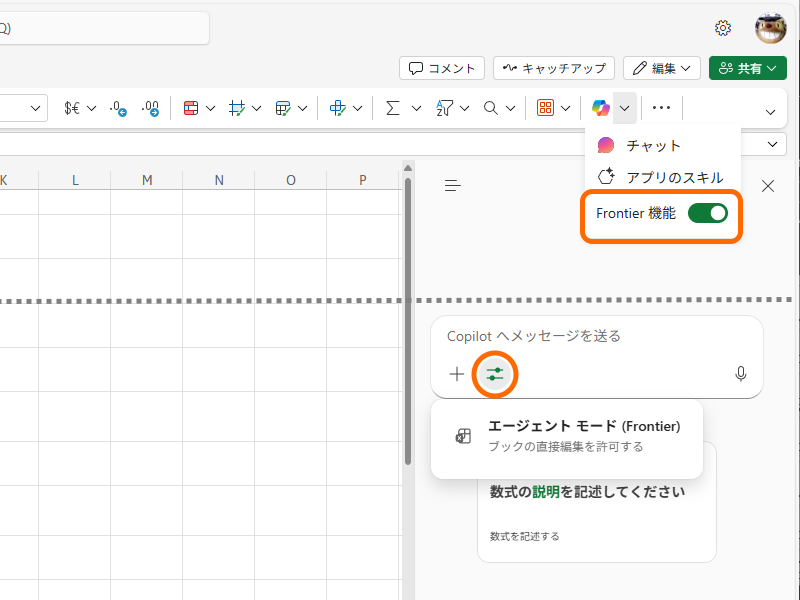Click the Copilot icon in the toolbar
Screen dimensions: 800x600
[601, 107]
